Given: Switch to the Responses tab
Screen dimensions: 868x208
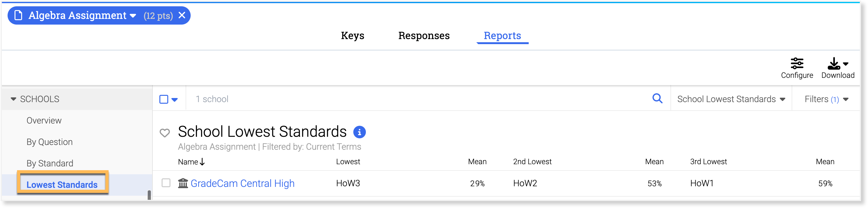Looking at the screenshot, I should pyautogui.click(x=424, y=35).
